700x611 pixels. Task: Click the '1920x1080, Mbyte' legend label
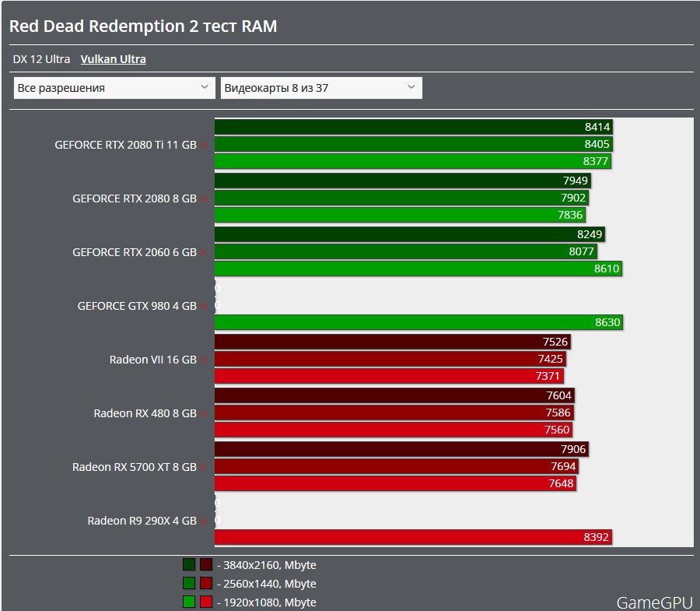(267, 602)
